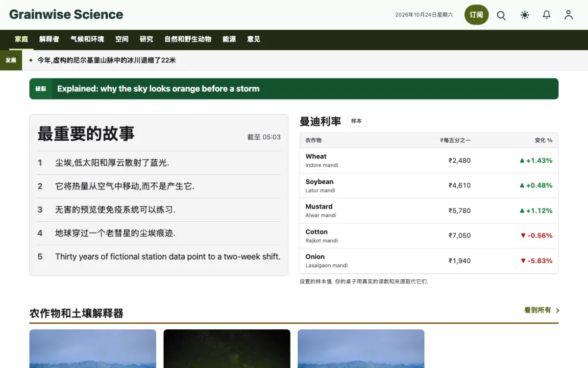Click the Lasalgaon mandi label
The width and height of the screenshot is (588, 368).
click(x=326, y=265)
